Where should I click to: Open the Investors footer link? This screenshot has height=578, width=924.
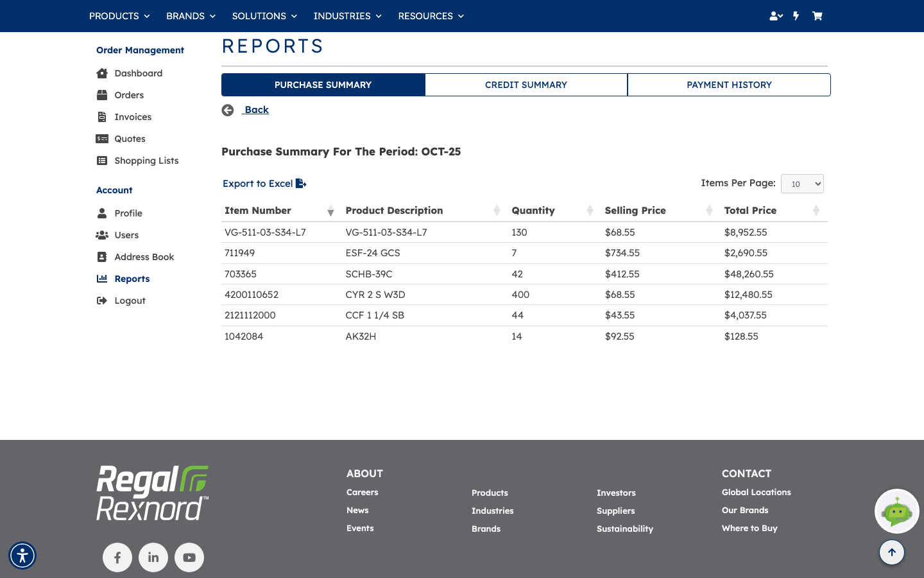(x=616, y=493)
